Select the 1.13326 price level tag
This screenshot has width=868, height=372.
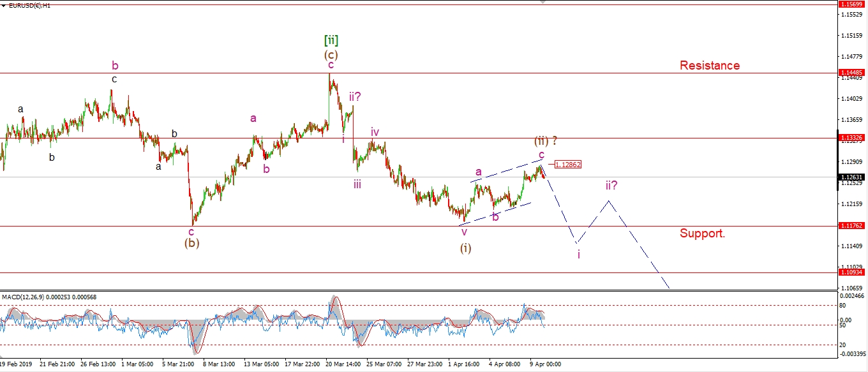[851, 138]
